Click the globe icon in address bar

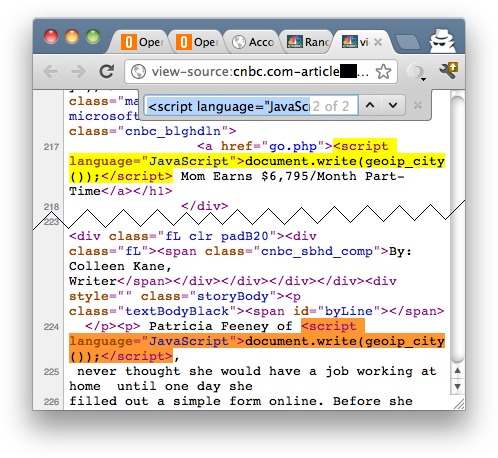point(138,72)
